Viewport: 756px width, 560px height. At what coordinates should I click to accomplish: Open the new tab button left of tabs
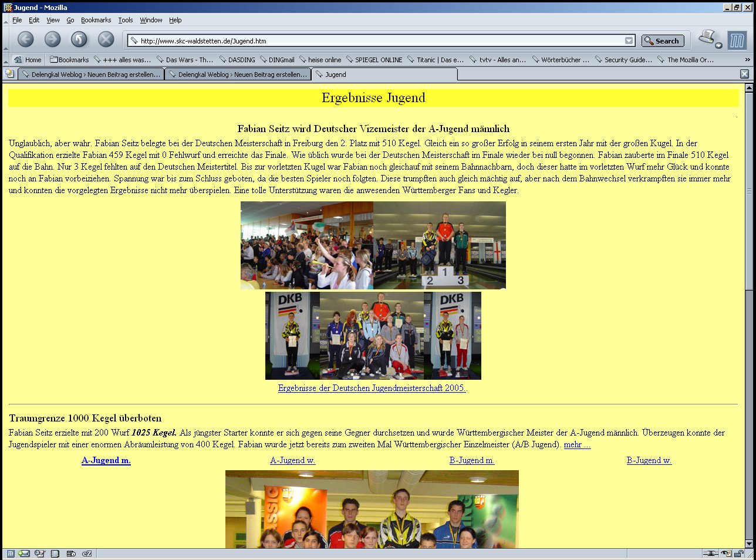(x=9, y=74)
